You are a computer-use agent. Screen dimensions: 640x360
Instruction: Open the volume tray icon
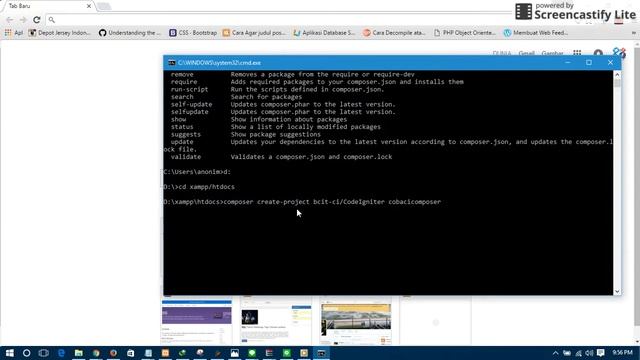coord(589,353)
